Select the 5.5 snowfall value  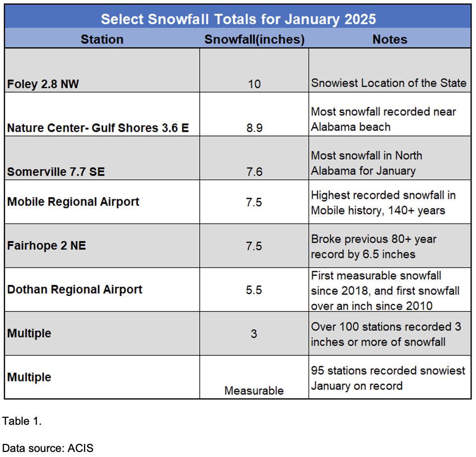[x=254, y=290]
